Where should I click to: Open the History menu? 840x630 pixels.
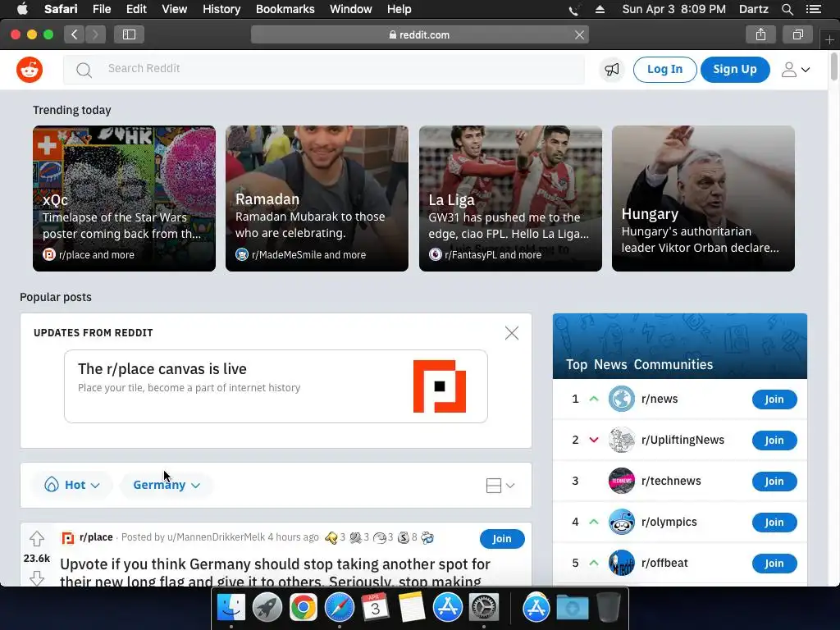221,9
